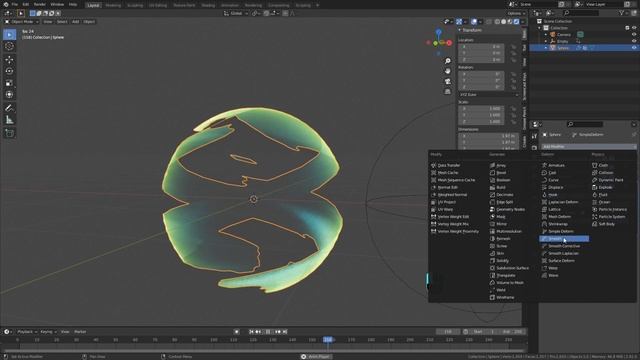
Task: Click the Cloth physics icon
Action: [x=595, y=165]
